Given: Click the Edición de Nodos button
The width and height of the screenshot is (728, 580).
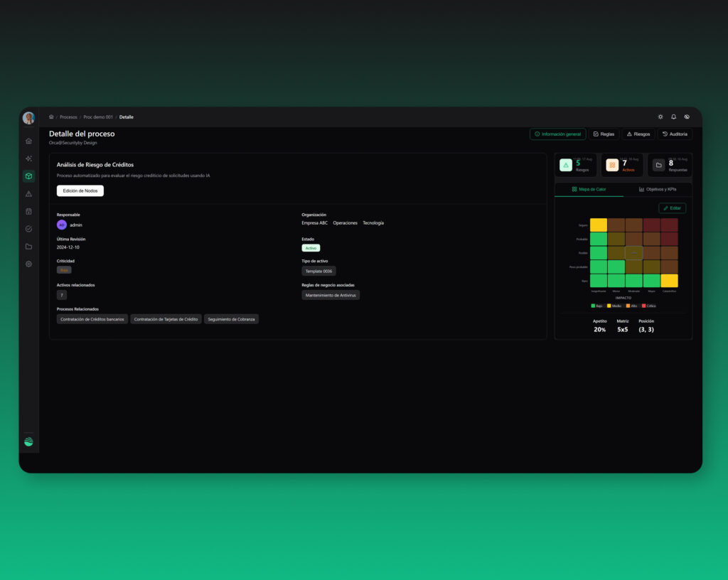Looking at the screenshot, I should tap(80, 190).
